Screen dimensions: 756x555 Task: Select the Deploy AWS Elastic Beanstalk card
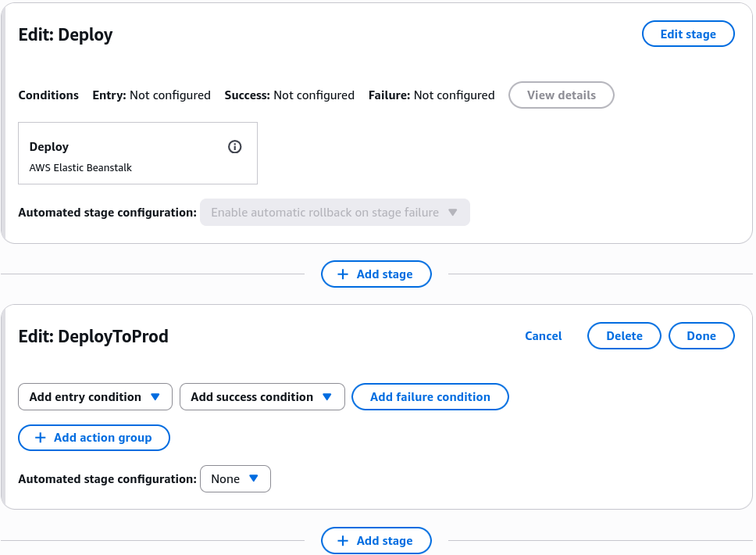click(138, 153)
